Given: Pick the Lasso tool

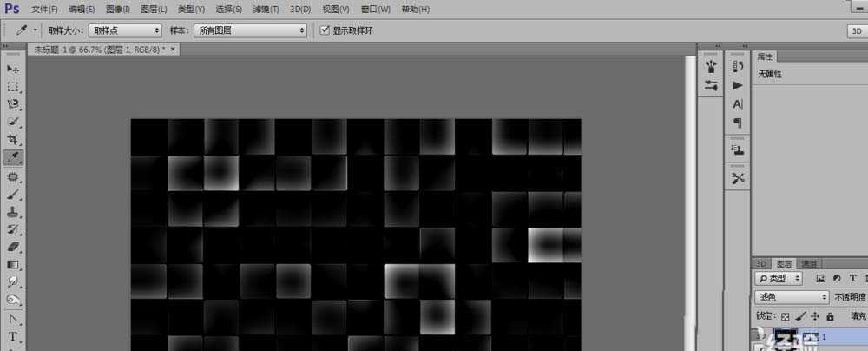Looking at the screenshot, I should pos(13,104).
